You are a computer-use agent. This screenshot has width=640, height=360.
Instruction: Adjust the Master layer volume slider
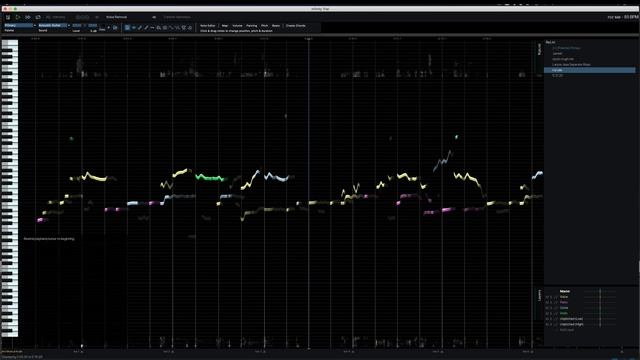click(x=600, y=291)
